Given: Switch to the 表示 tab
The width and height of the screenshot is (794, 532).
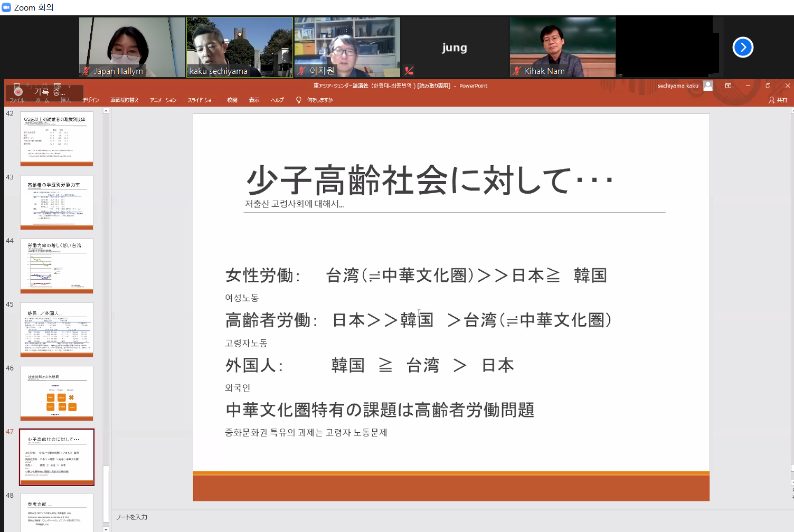Looking at the screenshot, I should (253, 100).
